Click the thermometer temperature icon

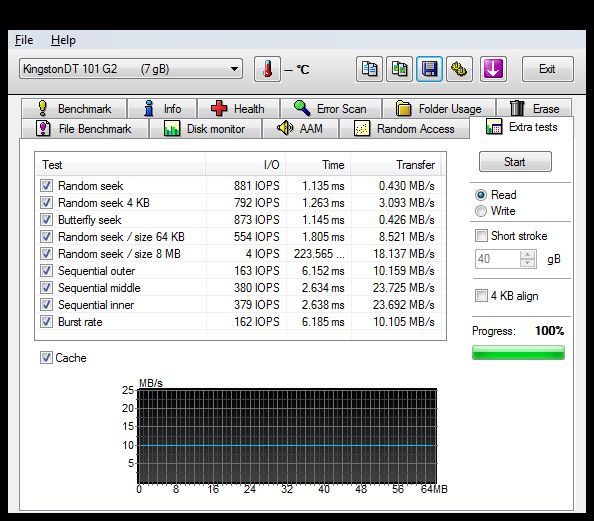click(267, 69)
